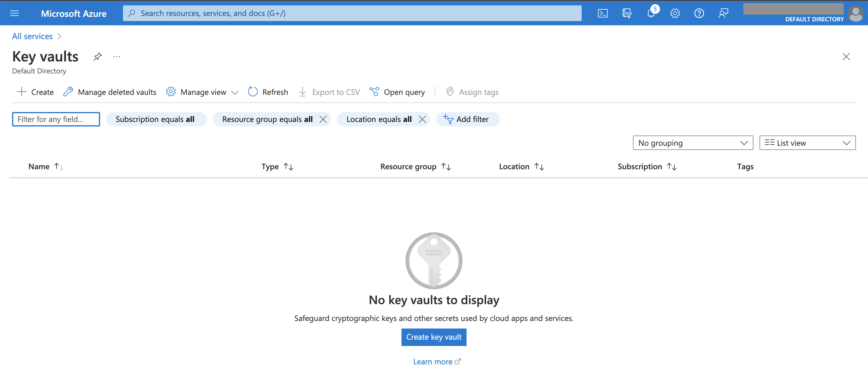The image size is (868, 377).
Task: Sort by the Location column
Action: (521, 166)
